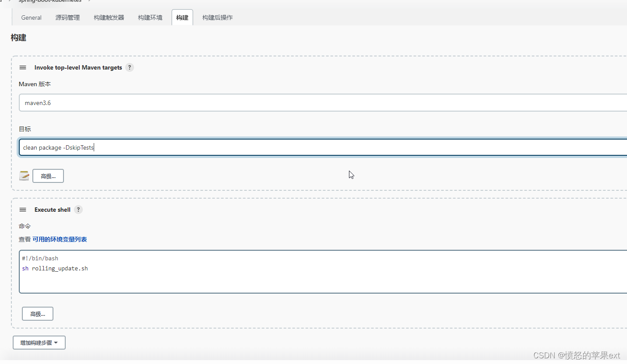The width and height of the screenshot is (627, 364).
Task: Switch to 源码管理 tab
Action: (67, 17)
